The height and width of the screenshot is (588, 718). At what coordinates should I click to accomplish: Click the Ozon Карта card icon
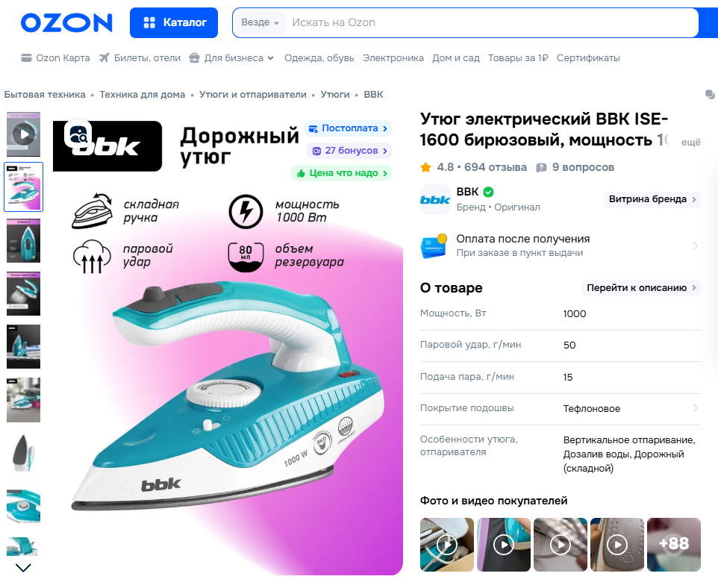tap(27, 58)
